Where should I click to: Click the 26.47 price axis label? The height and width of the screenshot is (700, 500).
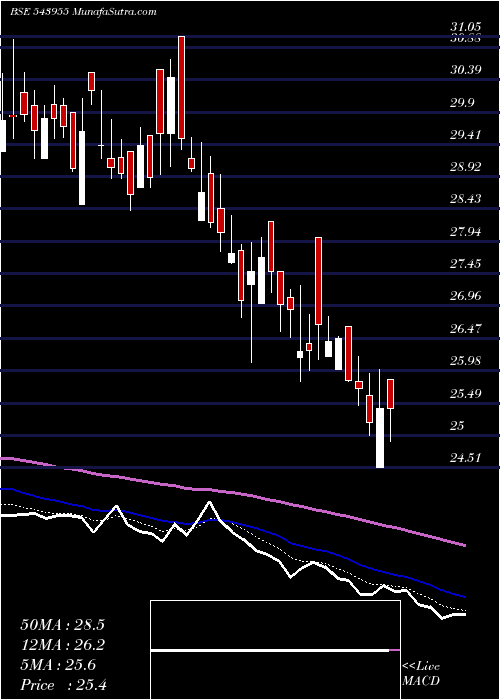(465, 329)
